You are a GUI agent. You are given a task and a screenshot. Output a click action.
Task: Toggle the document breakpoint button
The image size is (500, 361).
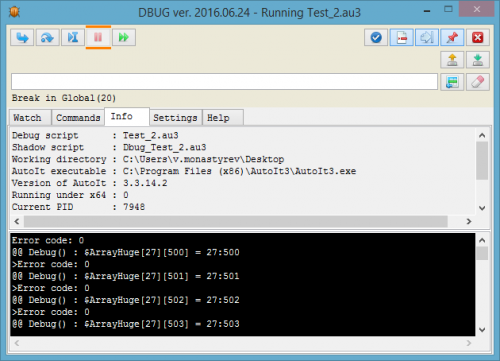(402, 37)
